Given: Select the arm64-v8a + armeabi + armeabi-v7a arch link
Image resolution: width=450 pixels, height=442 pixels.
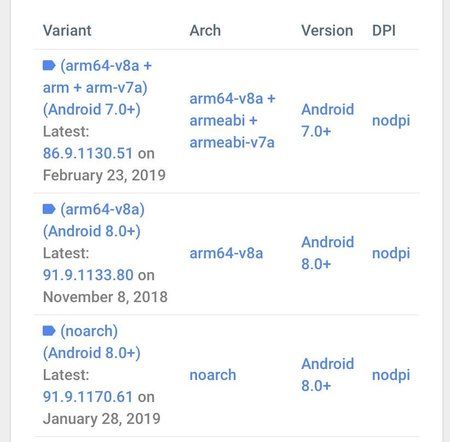Looking at the screenshot, I should click(x=232, y=121).
